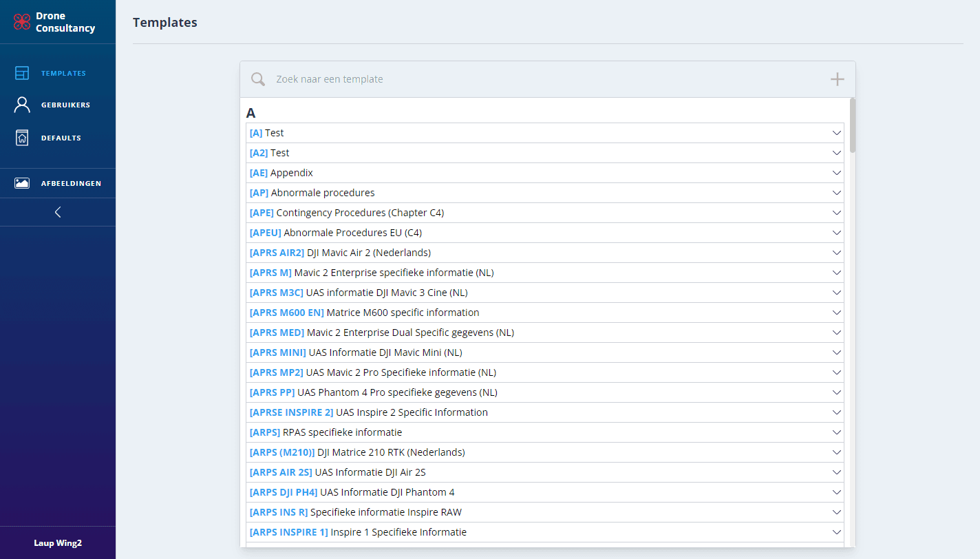This screenshot has width=980, height=559.
Task: Select the Defaults menu item
Action: coord(61,138)
